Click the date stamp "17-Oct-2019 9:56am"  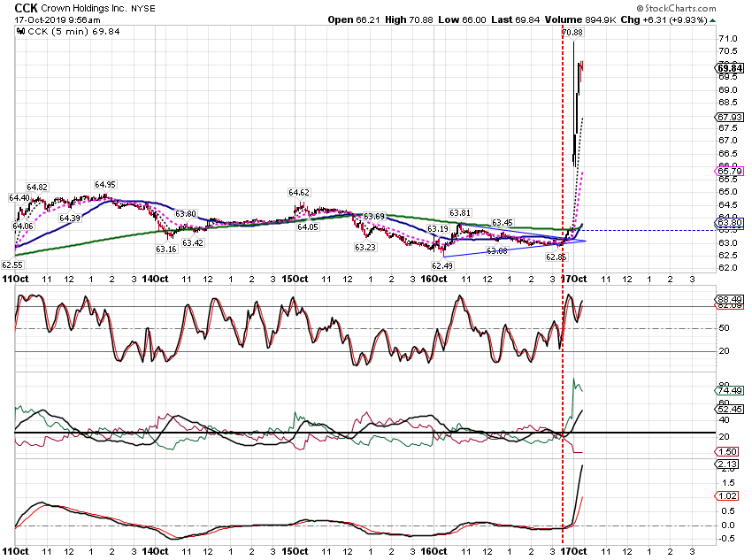58,19
